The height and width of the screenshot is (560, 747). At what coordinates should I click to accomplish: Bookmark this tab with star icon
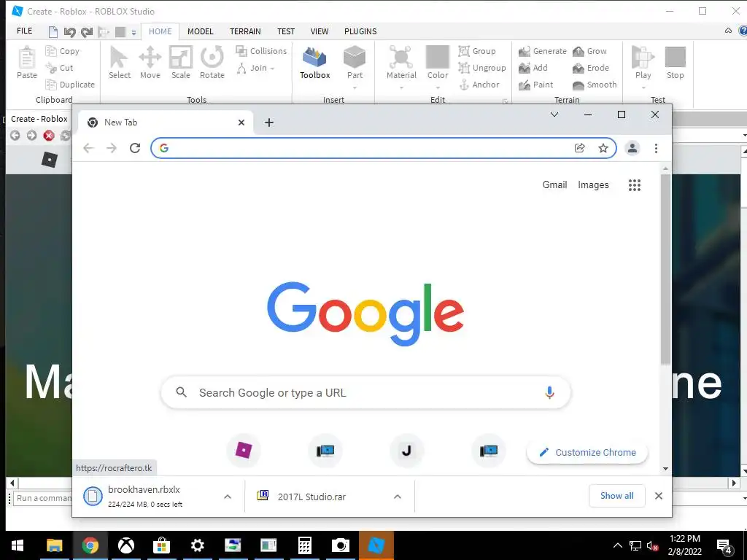point(603,148)
